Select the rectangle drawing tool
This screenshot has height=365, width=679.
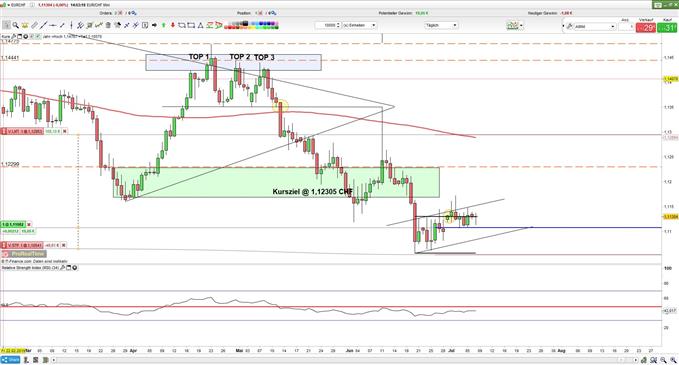[191, 26]
